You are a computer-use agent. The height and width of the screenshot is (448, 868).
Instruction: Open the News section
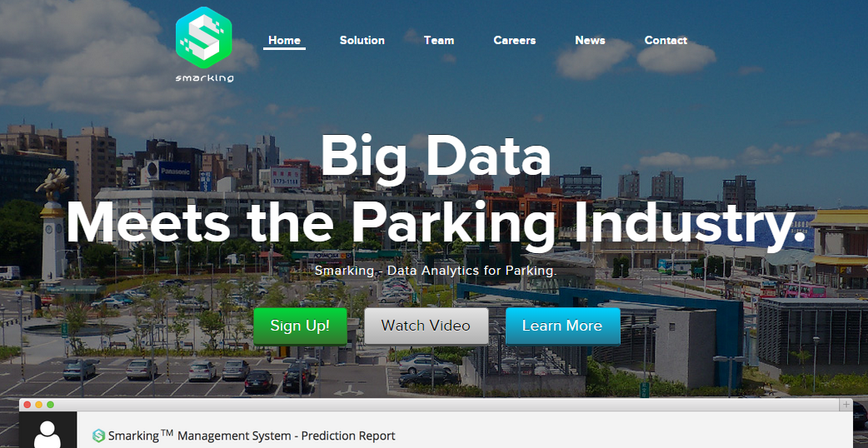(x=590, y=40)
